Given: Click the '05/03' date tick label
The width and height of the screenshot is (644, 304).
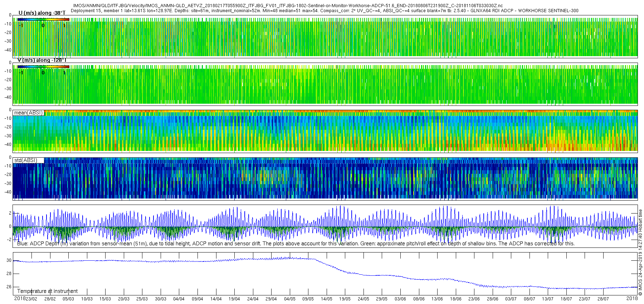Looking at the screenshot, I should pyautogui.click(x=68, y=299).
